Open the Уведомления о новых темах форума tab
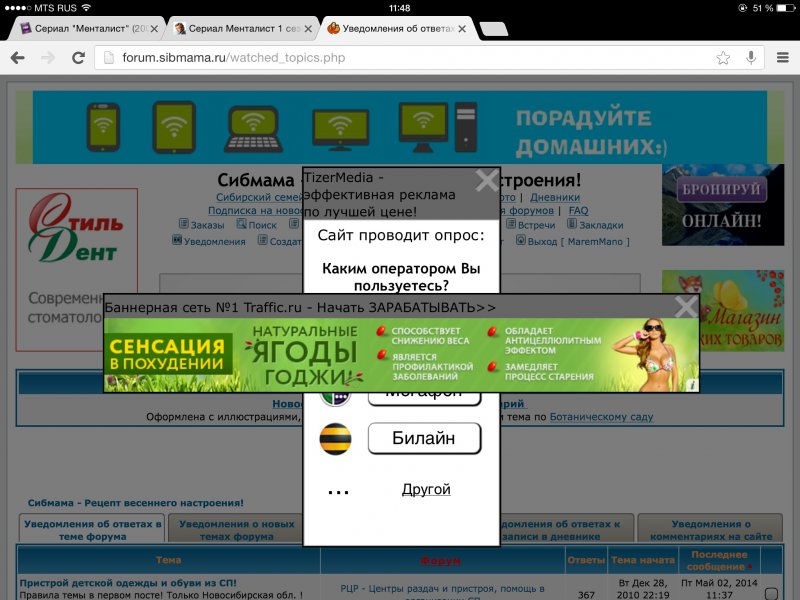800x600 pixels. 237,530
